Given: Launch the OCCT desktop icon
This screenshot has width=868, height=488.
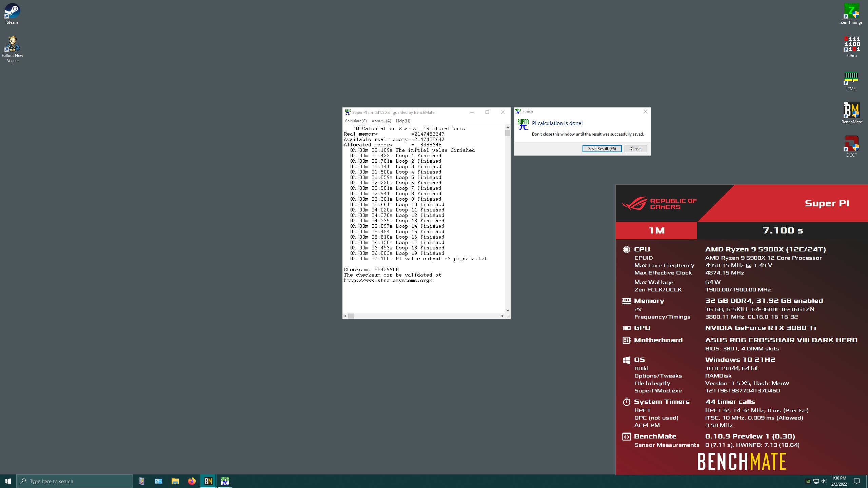Looking at the screenshot, I should (x=851, y=147).
